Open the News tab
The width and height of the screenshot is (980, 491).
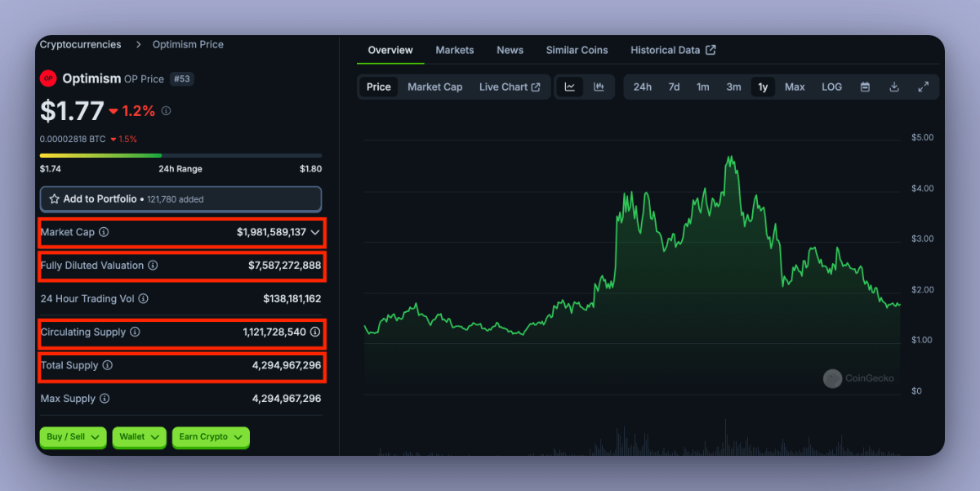510,50
